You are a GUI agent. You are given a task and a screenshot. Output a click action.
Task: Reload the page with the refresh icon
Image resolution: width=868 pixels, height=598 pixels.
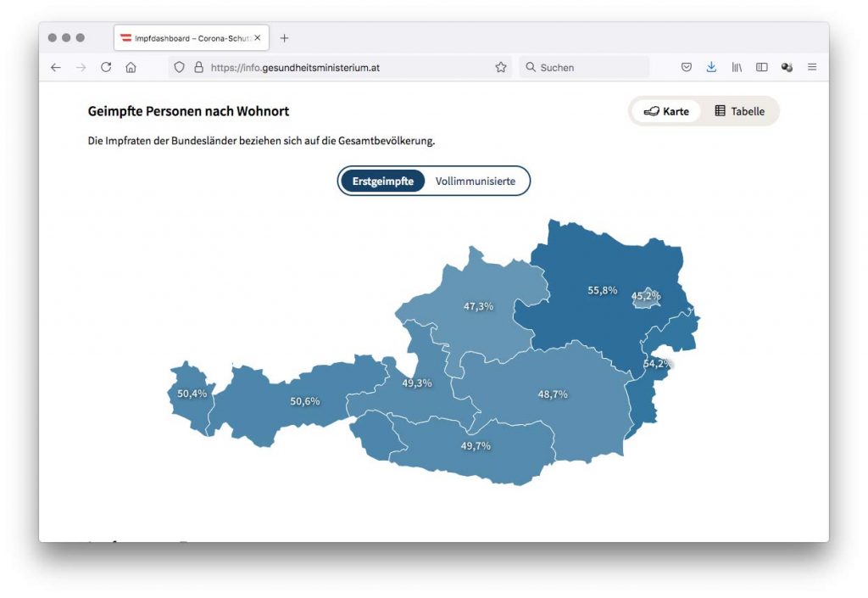[106, 68]
